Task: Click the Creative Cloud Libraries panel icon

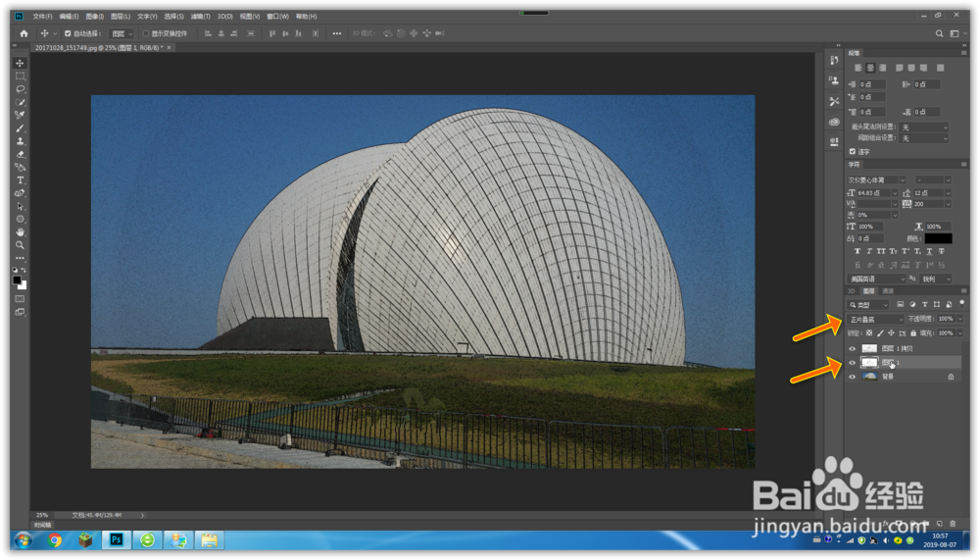Action: [x=834, y=122]
